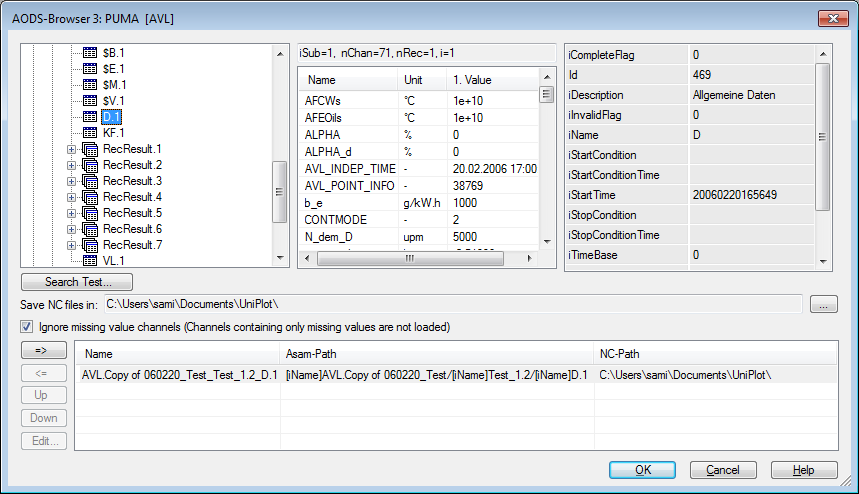Sort by the Asam-Path column header

[436, 353]
